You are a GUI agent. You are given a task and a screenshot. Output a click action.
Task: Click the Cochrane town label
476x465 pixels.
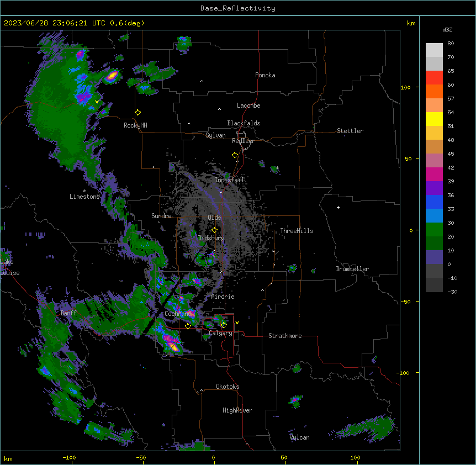tap(178, 314)
